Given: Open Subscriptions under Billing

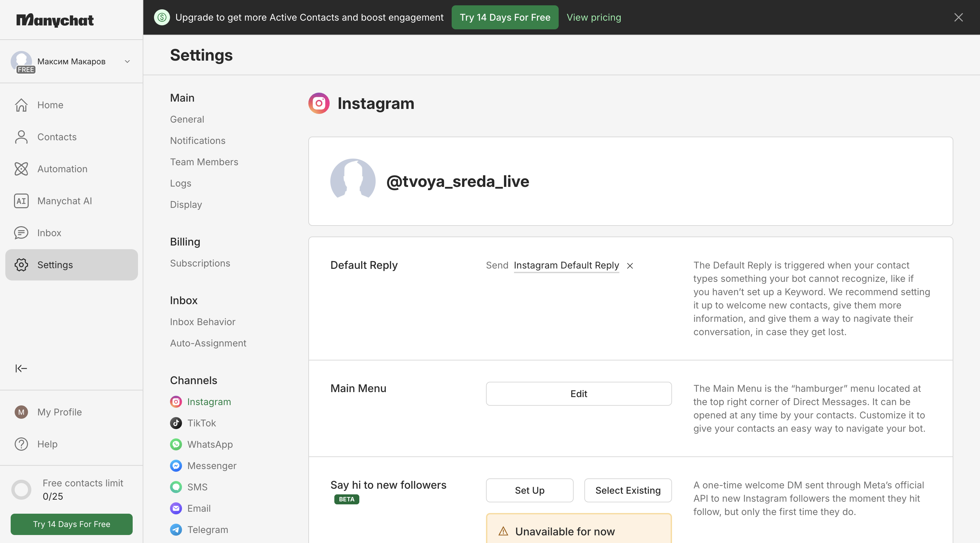Looking at the screenshot, I should [200, 263].
